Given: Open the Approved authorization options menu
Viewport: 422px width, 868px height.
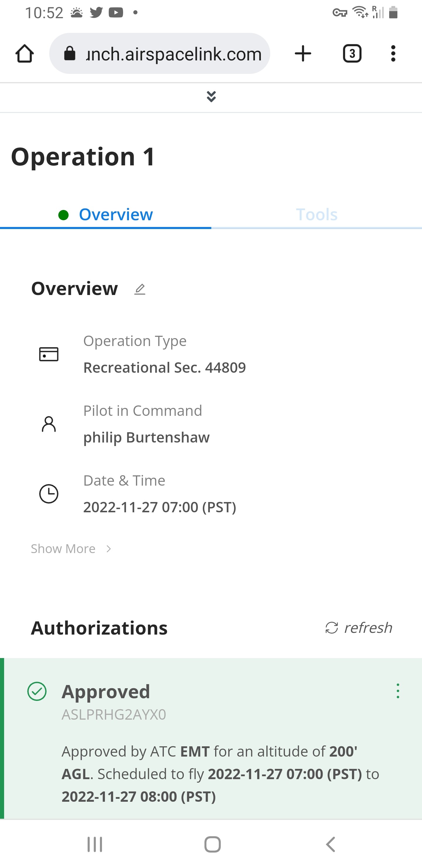Looking at the screenshot, I should (x=398, y=691).
